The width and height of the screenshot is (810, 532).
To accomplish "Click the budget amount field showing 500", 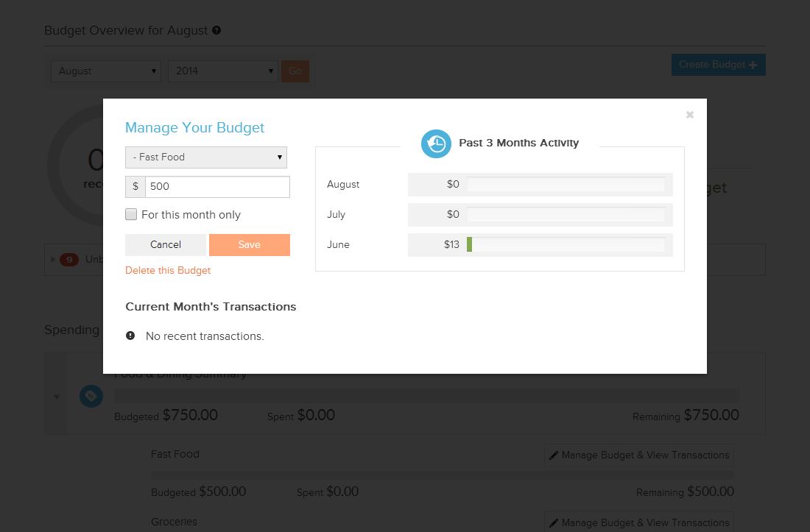I will (x=217, y=187).
